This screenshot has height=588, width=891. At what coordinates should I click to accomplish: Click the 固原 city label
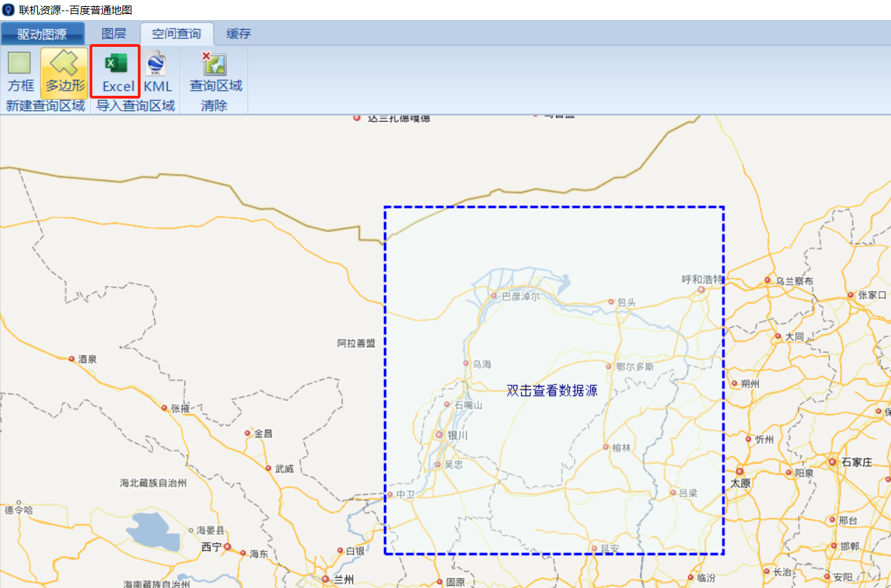(x=455, y=582)
